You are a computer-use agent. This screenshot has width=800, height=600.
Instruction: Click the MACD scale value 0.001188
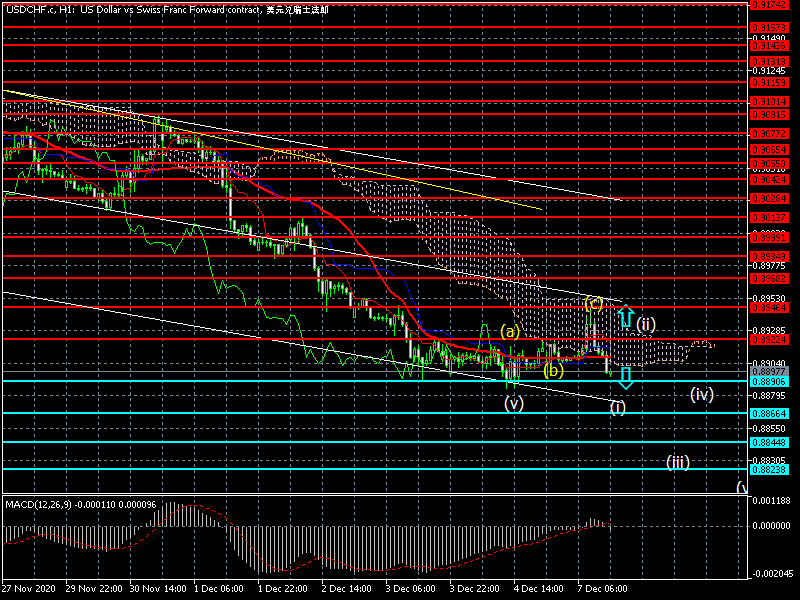(771, 501)
